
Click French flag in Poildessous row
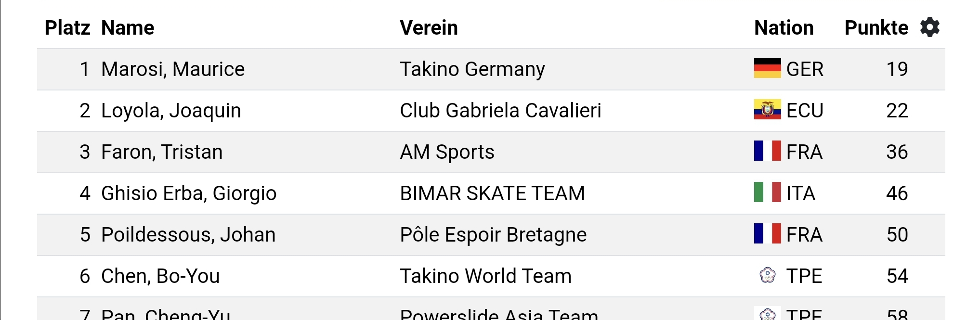pyautogui.click(x=767, y=234)
